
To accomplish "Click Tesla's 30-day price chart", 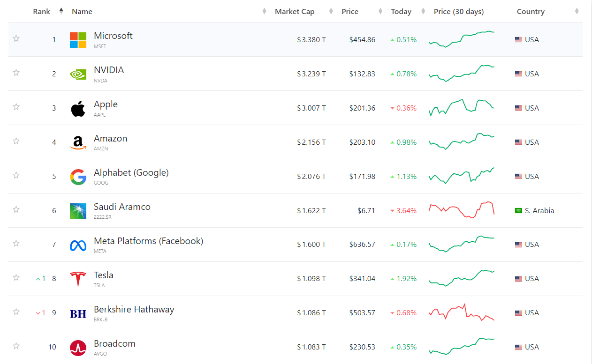I will pos(462,278).
